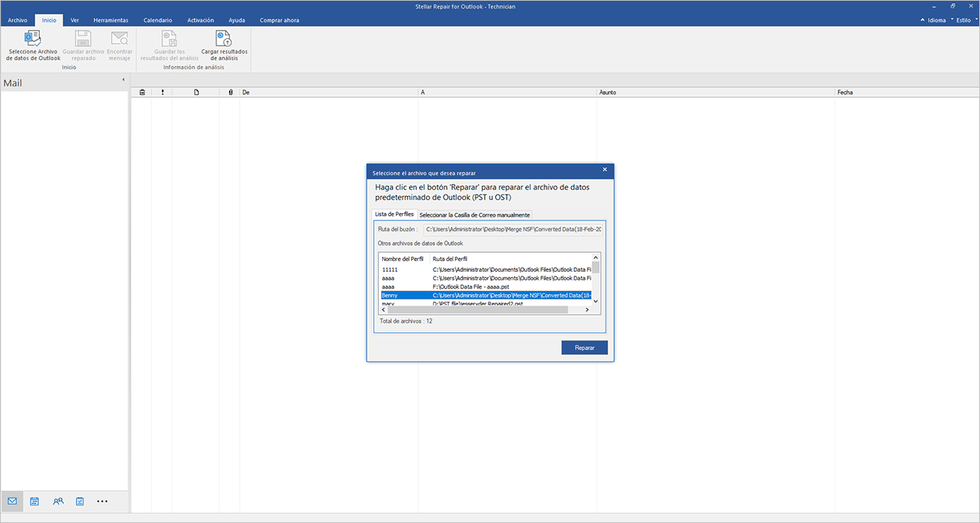The image size is (980, 523).
Task: Click Cargar resultados de análisis icon
Action: (224, 38)
